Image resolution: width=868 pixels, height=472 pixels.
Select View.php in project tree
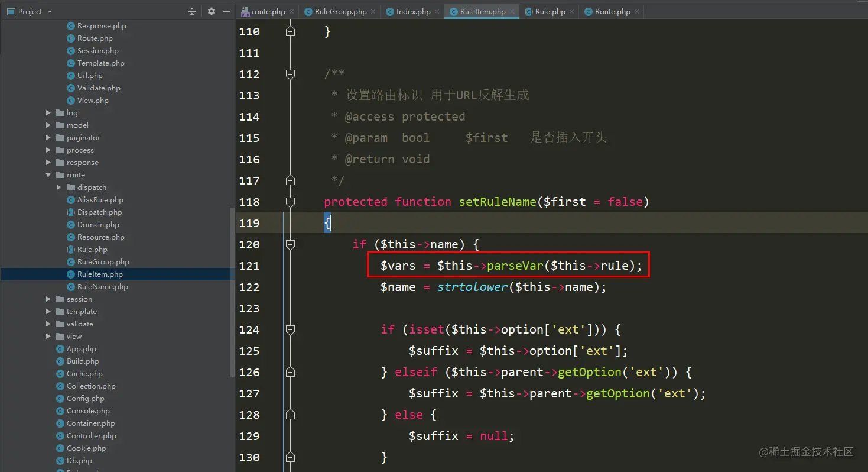pos(93,100)
